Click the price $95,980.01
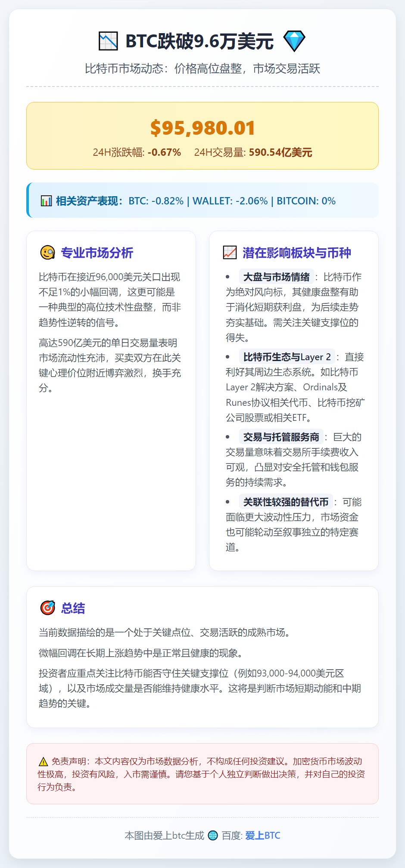Viewport: 405px width, 868px height. [x=202, y=128]
